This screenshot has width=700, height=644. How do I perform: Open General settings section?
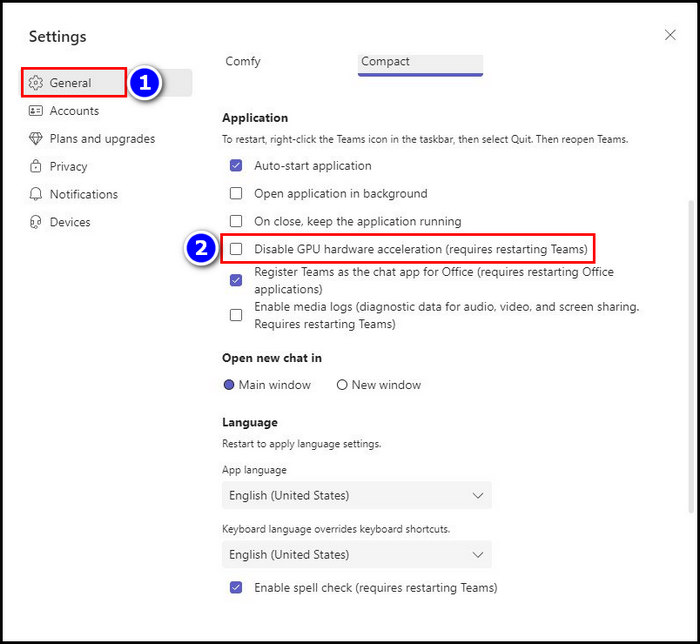click(109, 83)
